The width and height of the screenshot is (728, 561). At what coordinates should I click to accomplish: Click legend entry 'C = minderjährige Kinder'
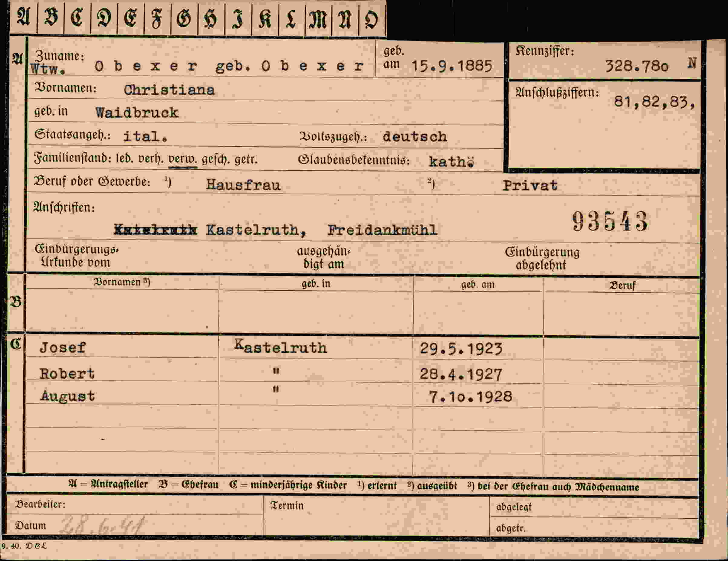[x=288, y=485]
